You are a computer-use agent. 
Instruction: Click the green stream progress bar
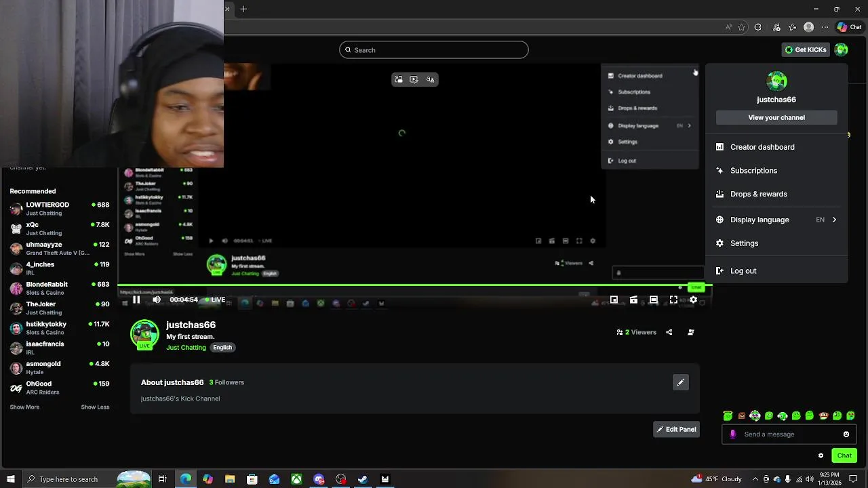click(414, 285)
